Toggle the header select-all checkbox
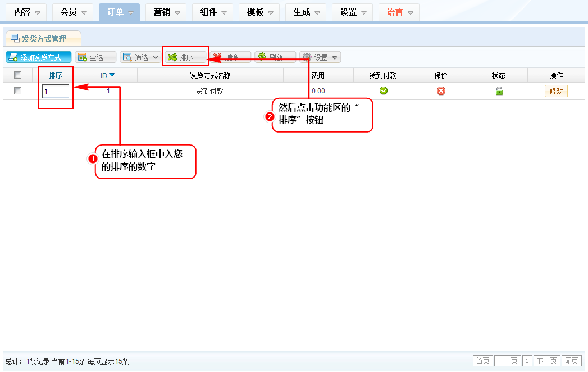 coord(17,75)
